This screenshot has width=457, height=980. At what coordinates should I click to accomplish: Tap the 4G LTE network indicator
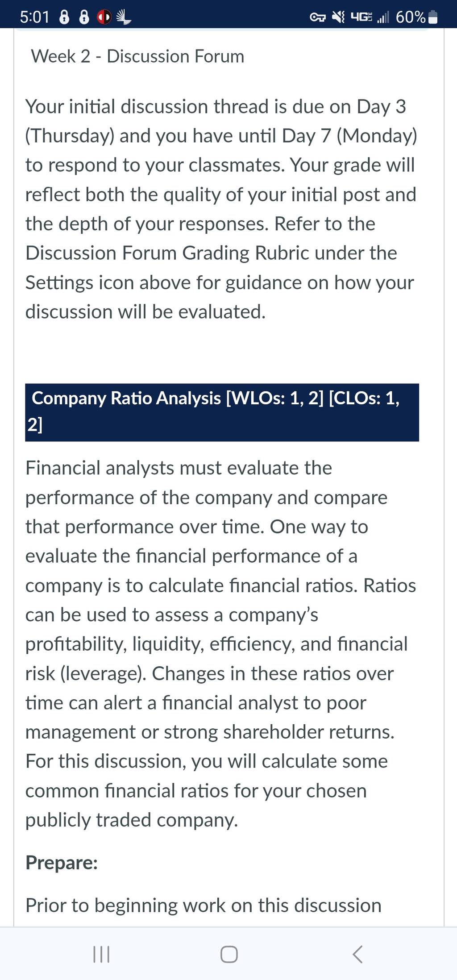tap(361, 17)
